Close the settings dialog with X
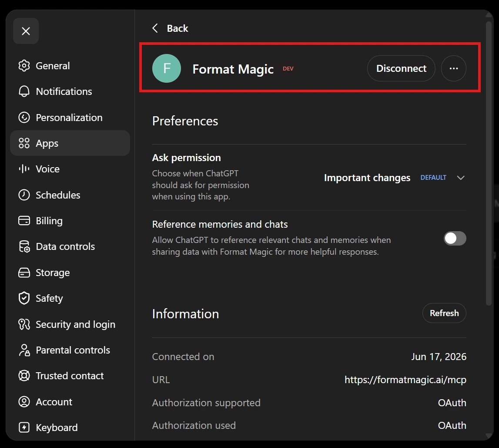The height and width of the screenshot is (448, 499). click(26, 31)
